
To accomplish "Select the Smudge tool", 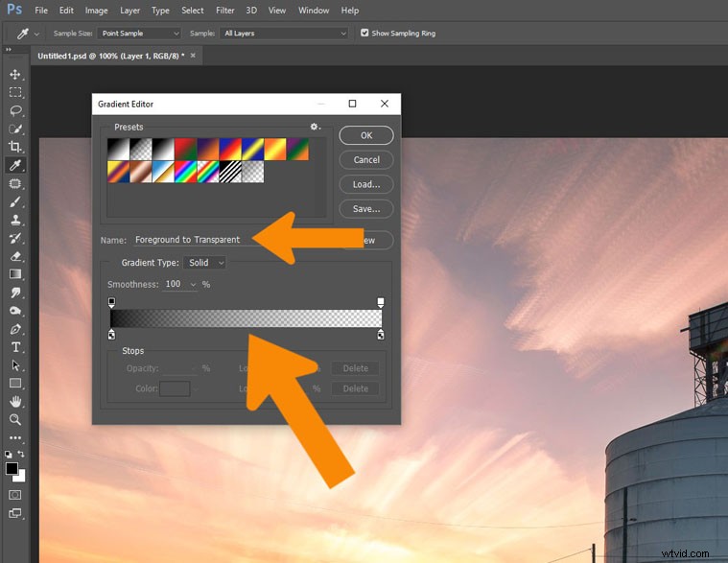I will click(x=14, y=293).
